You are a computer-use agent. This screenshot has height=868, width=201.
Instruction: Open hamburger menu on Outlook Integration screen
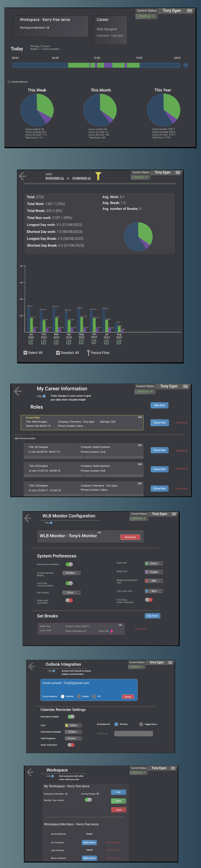pos(170,662)
